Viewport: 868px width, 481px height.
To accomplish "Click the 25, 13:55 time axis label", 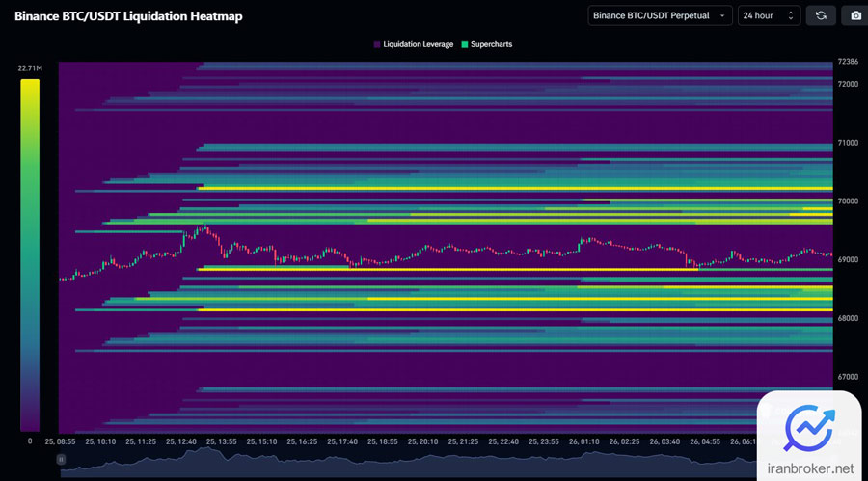I will 222,441.
